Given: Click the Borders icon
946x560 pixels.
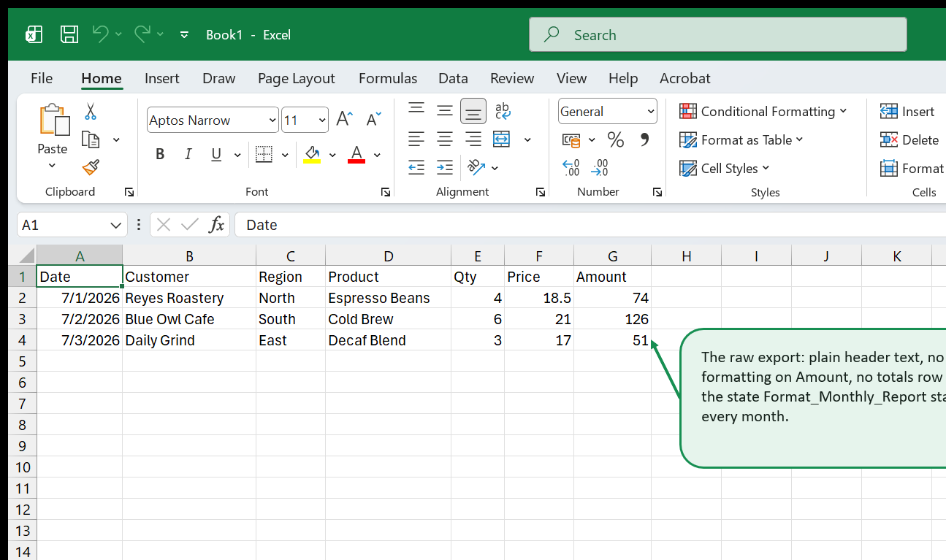Looking at the screenshot, I should [x=264, y=154].
